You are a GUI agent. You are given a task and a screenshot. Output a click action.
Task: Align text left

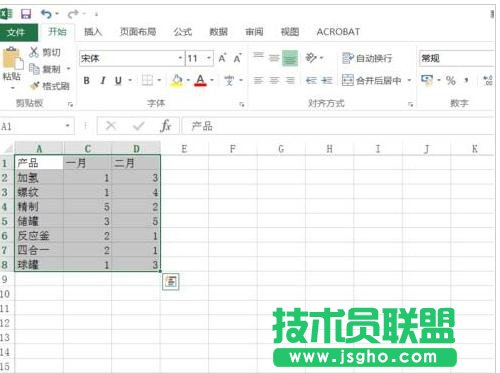[x=258, y=80]
